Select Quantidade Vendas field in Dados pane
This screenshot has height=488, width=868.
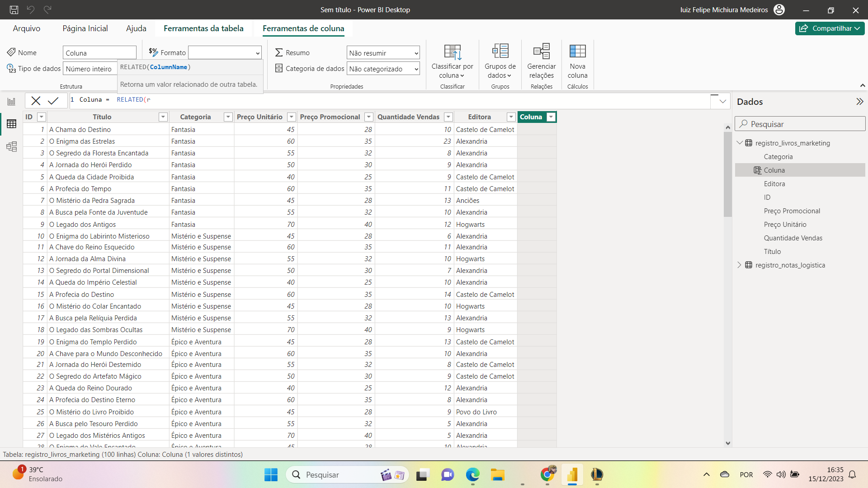(793, 238)
